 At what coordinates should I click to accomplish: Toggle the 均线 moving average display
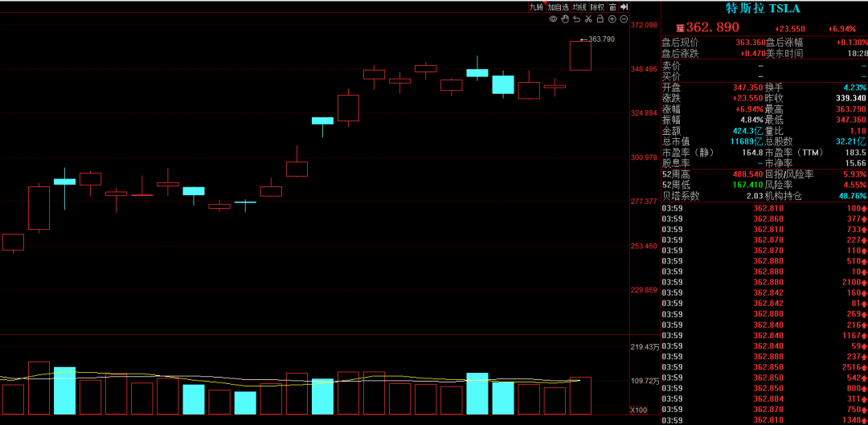[x=579, y=7]
